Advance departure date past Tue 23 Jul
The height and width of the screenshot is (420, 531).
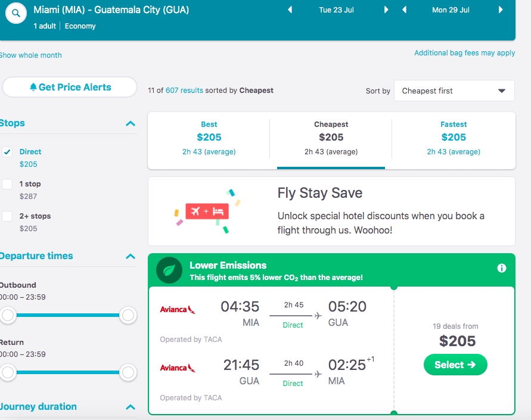386,10
